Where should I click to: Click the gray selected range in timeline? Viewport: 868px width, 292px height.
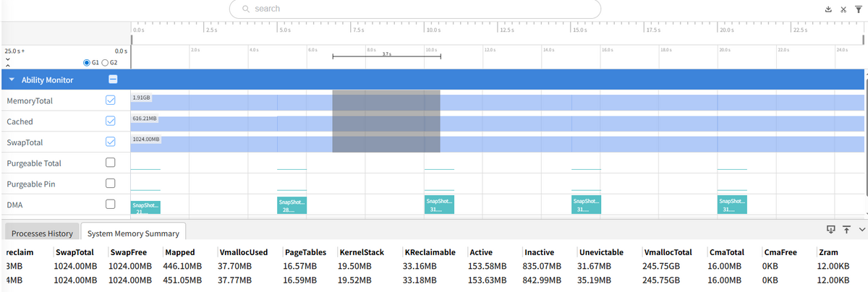click(x=386, y=121)
